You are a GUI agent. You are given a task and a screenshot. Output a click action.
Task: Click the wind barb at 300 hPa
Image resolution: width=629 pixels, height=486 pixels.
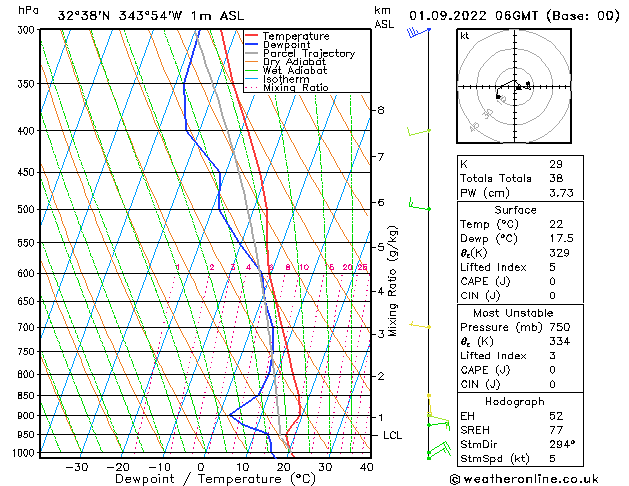point(419,32)
